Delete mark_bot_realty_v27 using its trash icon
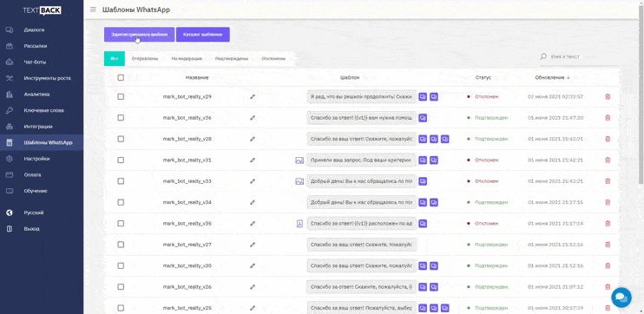Screen dimensions: 644x314 [608, 245]
